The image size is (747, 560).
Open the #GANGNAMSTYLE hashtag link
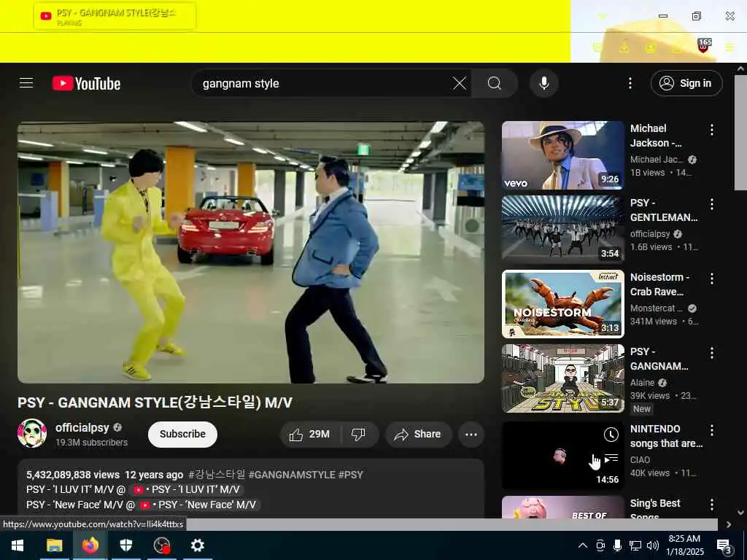click(x=292, y=475)
